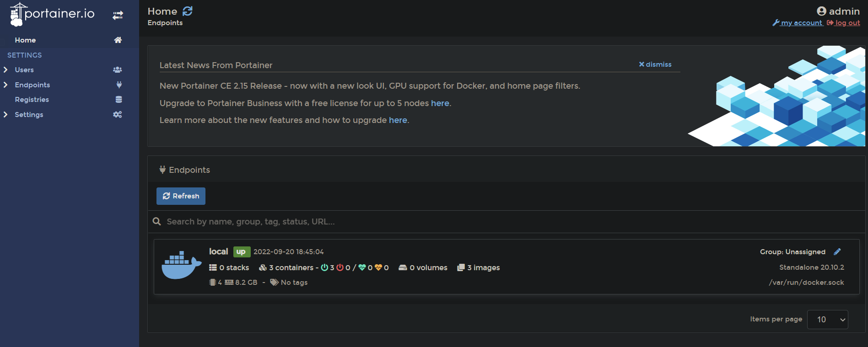Click the refresh icon next to Home title
This screenshot has width=868, height=347.
[x=188, y=11]
